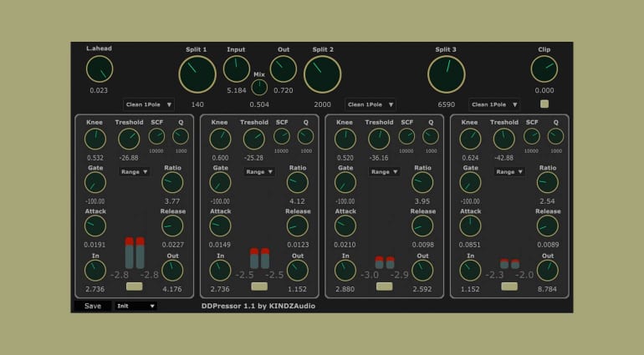Click band 1 Attack knob valued 0.0191
644x355 pixels.
pos(95,226)
